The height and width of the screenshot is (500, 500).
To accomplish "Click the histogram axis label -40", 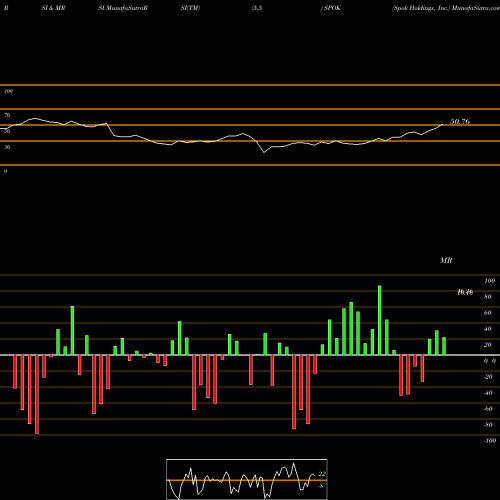I will [488, 393].
